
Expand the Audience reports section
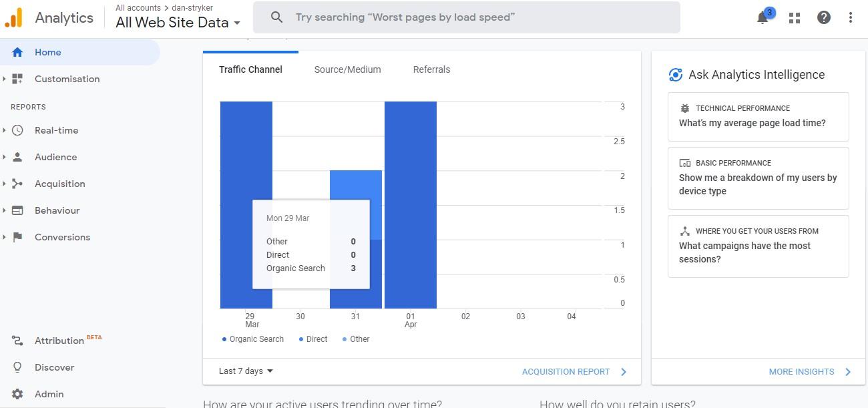(55, 157)
